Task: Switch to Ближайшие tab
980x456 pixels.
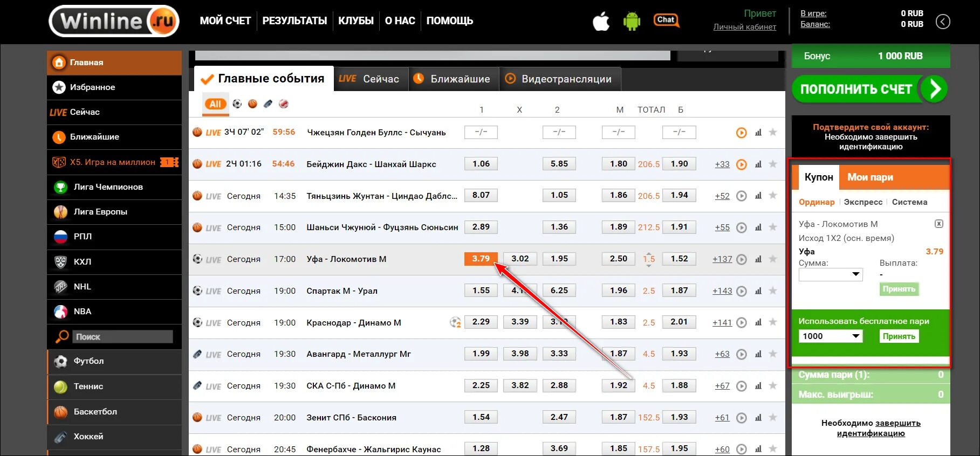Action: [x=453, y=79]
